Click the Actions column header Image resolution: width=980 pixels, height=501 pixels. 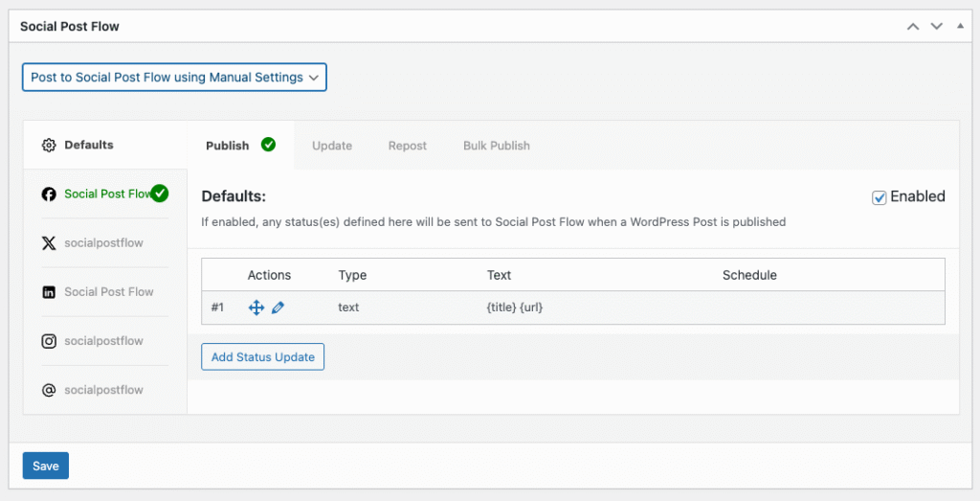point(269,275)
